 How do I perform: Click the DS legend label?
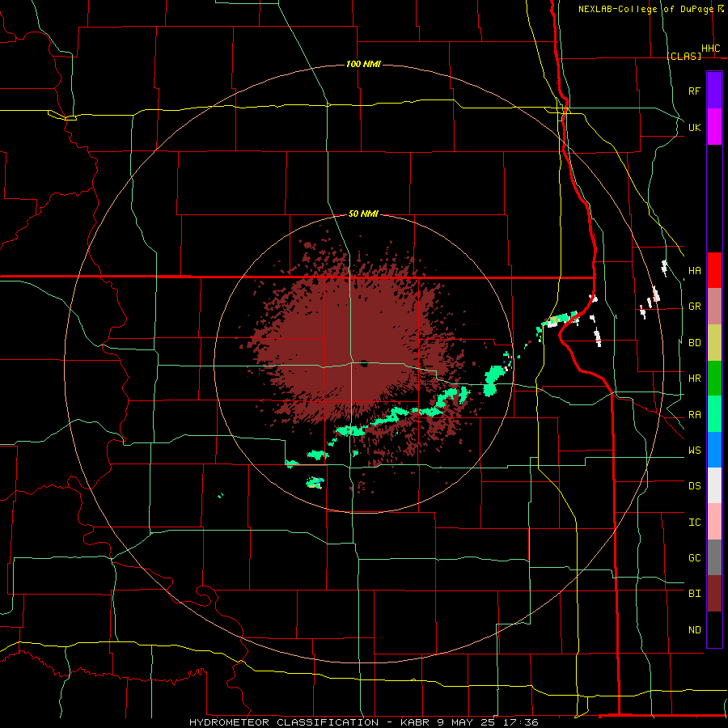(x=694, y=486)
